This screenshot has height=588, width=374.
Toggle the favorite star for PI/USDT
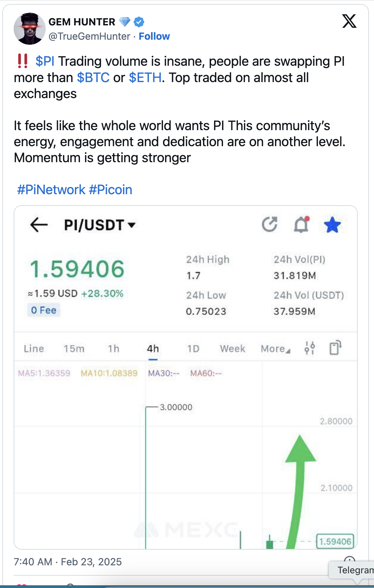point(332,225)
